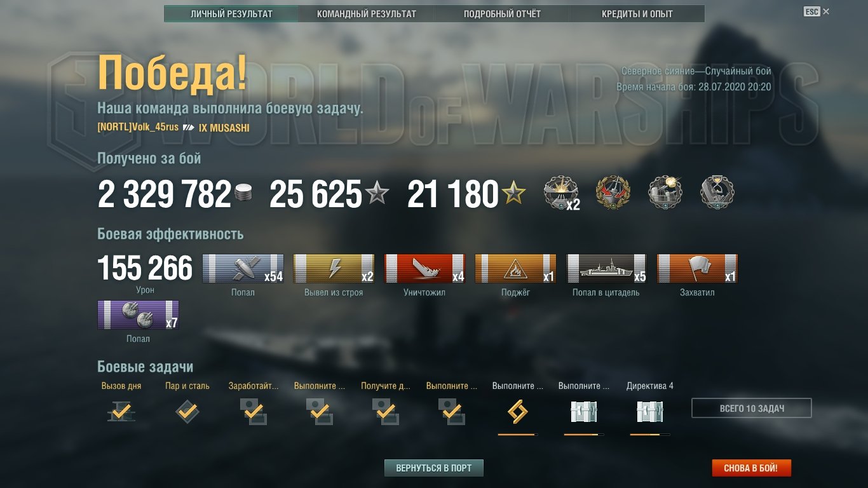Click the first achievement medal marked x2

(x=562, y=193)
